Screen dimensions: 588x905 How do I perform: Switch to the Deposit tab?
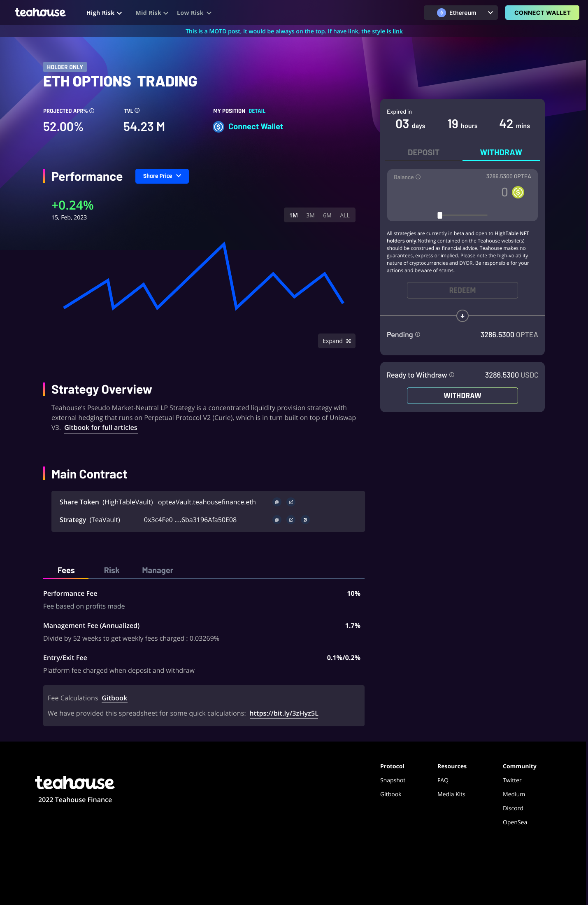pyautogui.click(x=423, y=152)
